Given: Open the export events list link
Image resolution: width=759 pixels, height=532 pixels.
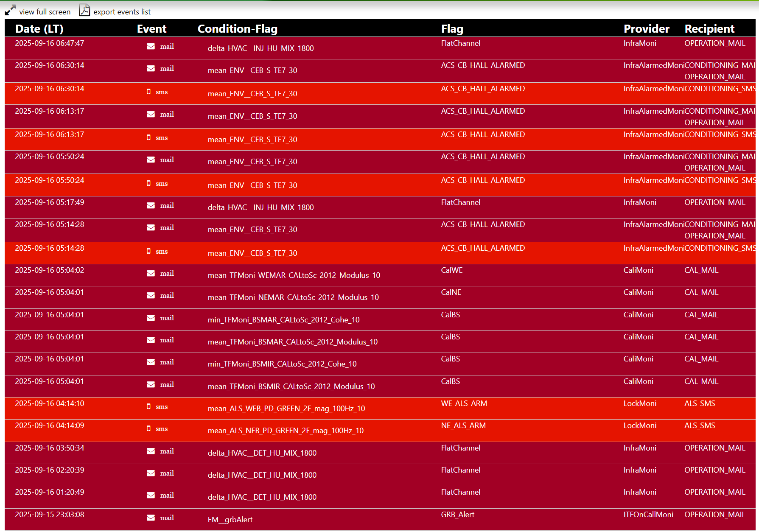Looking at the screenshot, I should 122,12.
